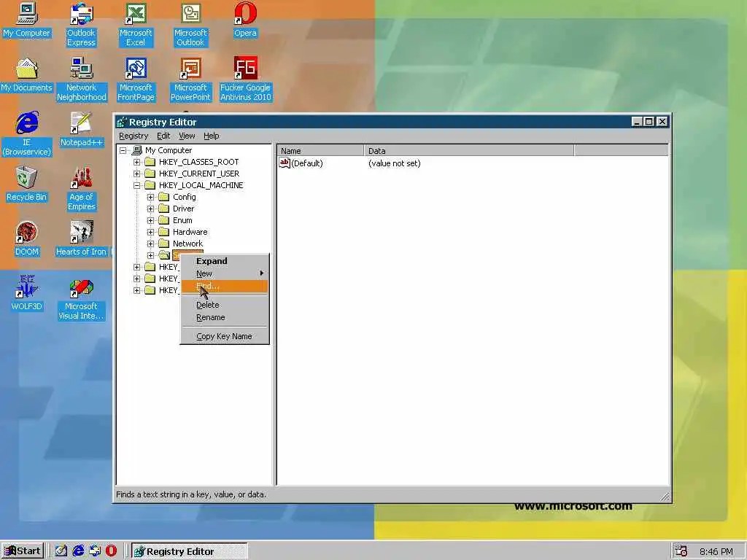
Task: Select the HKEY_CLASSES_ROOT key label
Action: point(198,162)
